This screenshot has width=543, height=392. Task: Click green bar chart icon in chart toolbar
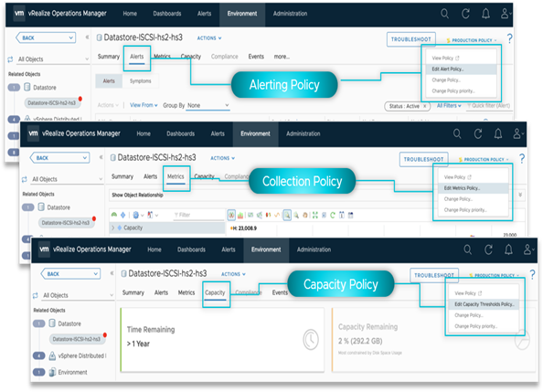click(240, 216)
